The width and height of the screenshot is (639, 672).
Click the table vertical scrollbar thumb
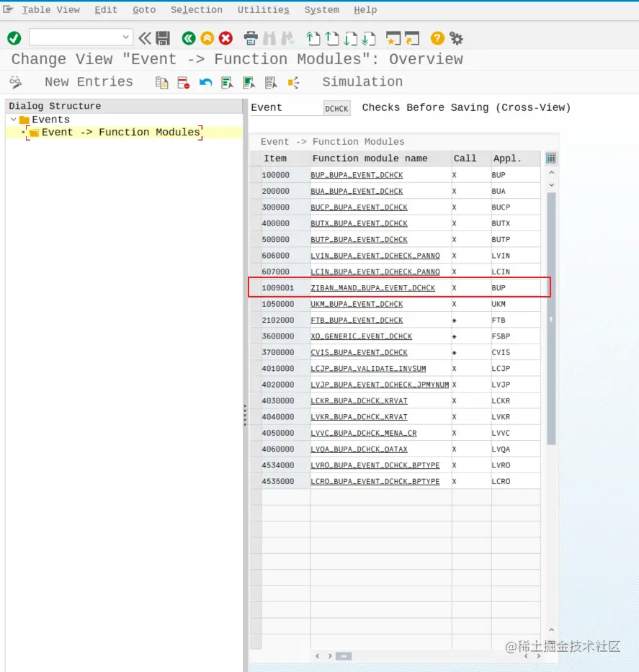551,319
